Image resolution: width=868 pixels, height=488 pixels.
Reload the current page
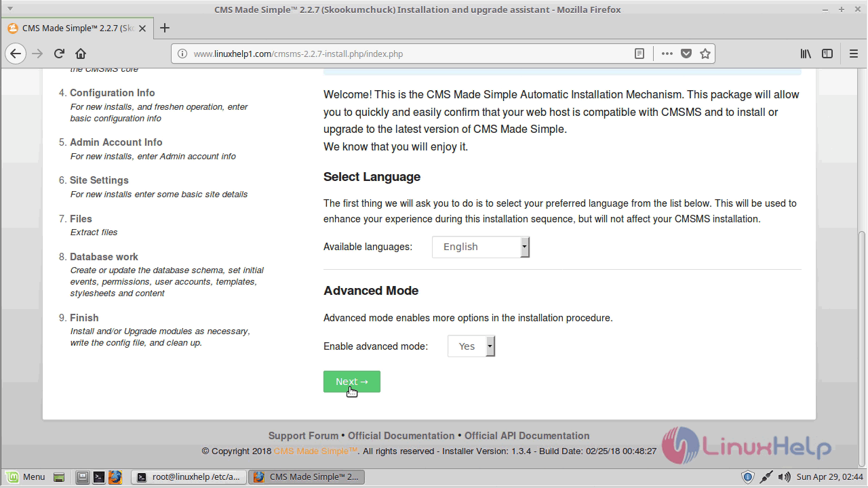[x=59, y=54]
